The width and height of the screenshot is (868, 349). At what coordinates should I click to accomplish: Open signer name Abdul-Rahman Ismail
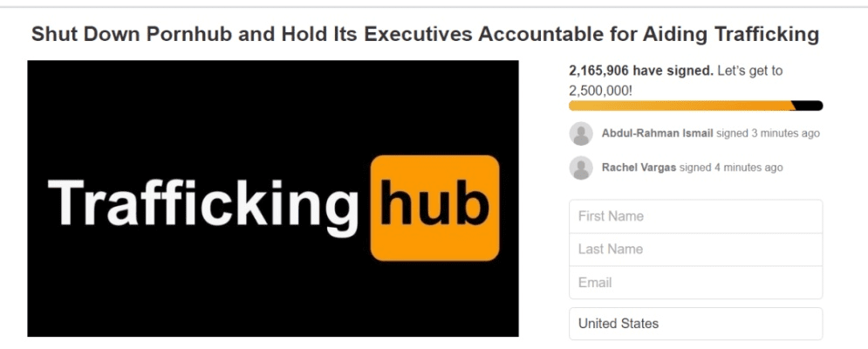click(x=657, y=133)
